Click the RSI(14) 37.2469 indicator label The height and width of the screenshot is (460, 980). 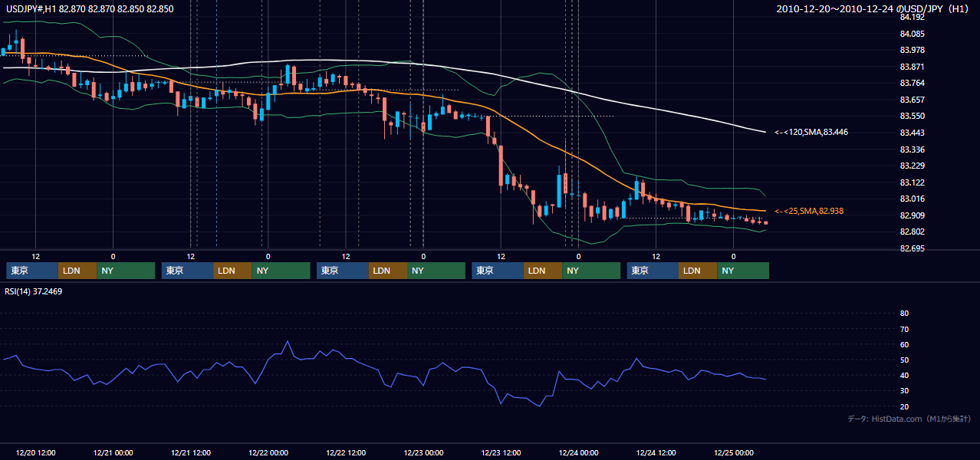click(x=35, y=291)
